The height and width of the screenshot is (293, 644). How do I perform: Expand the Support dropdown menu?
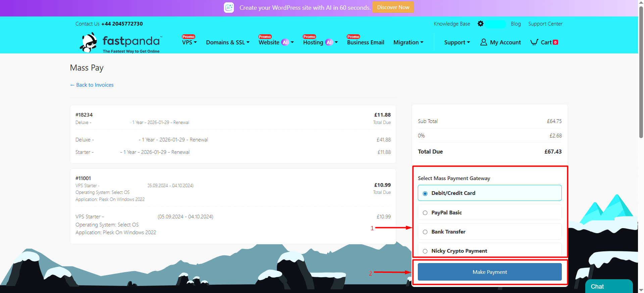point(457,42)
